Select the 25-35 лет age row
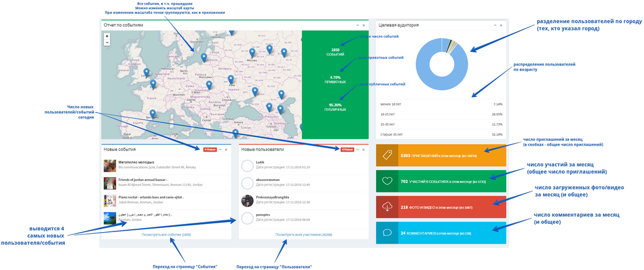 tap(441, 124)
